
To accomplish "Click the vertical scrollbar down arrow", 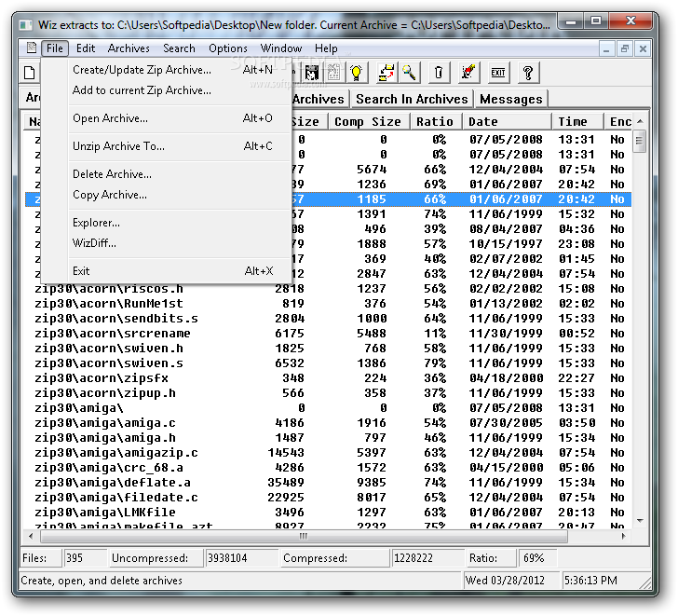I will coord(640,520).
